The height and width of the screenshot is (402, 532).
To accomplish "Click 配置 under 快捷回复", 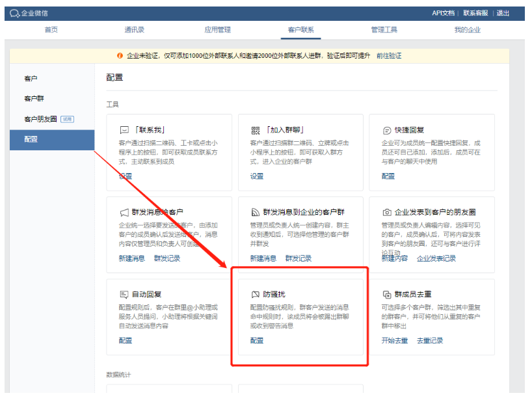I will point(388,176).
